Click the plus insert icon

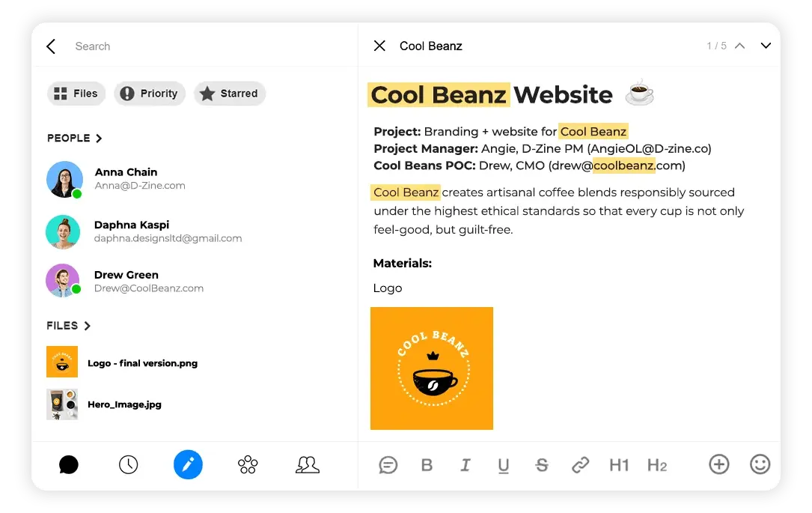(x=718, y=464)
